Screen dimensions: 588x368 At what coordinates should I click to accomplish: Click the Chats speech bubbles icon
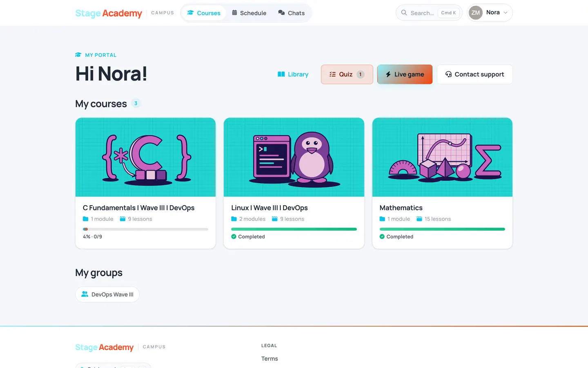coord(281,13)
